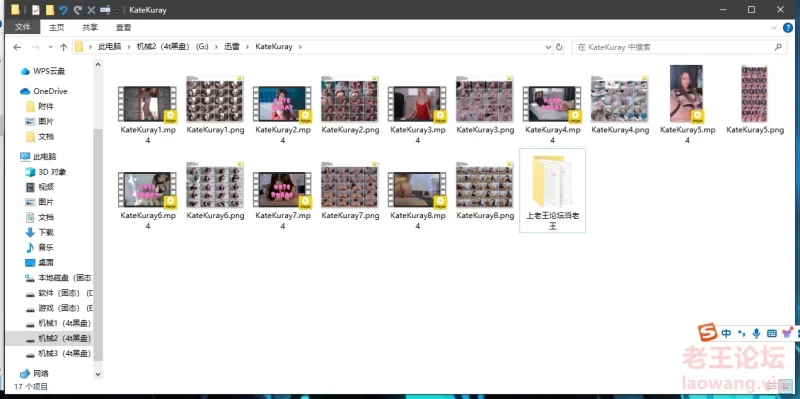Click the 17 个项目 status bar text
Image resolution: width=800 pixels, height=399 pixels.
[31, 387]
